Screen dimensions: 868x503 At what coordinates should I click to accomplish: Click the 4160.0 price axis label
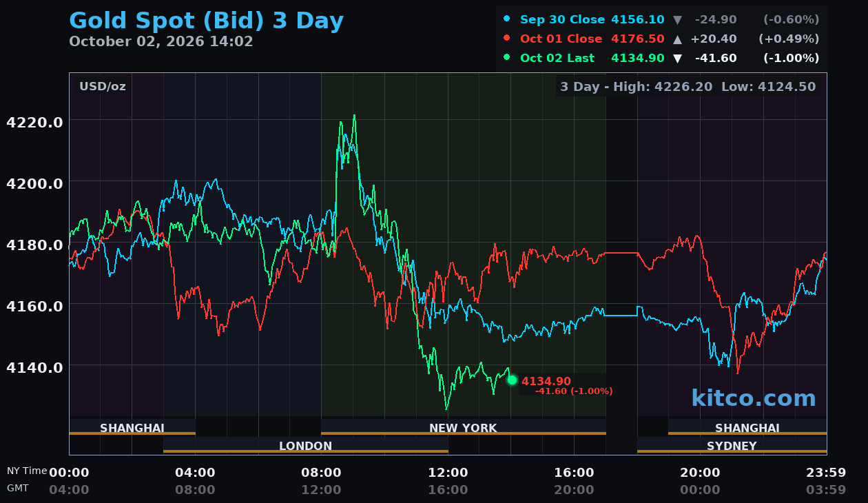coord(34,306)
